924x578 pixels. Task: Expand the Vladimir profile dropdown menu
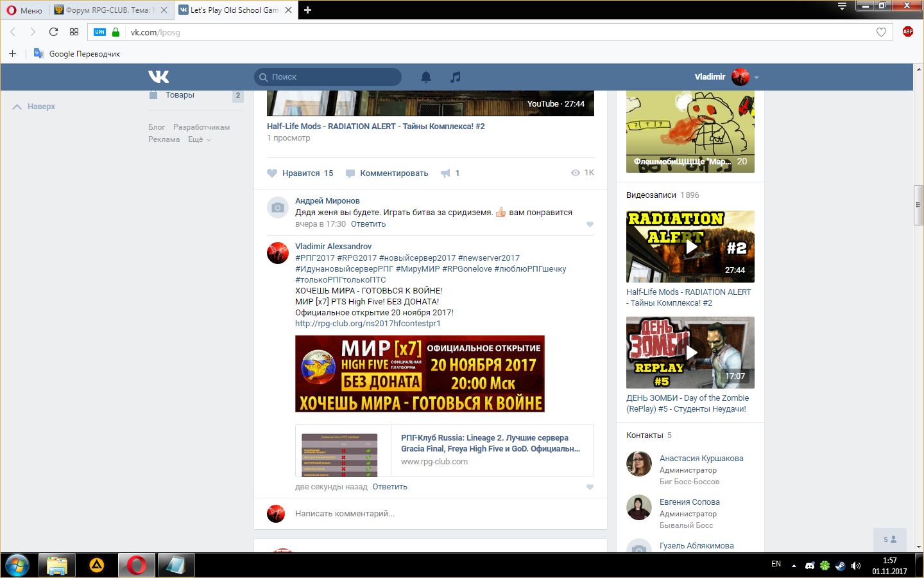click(756, 78)
